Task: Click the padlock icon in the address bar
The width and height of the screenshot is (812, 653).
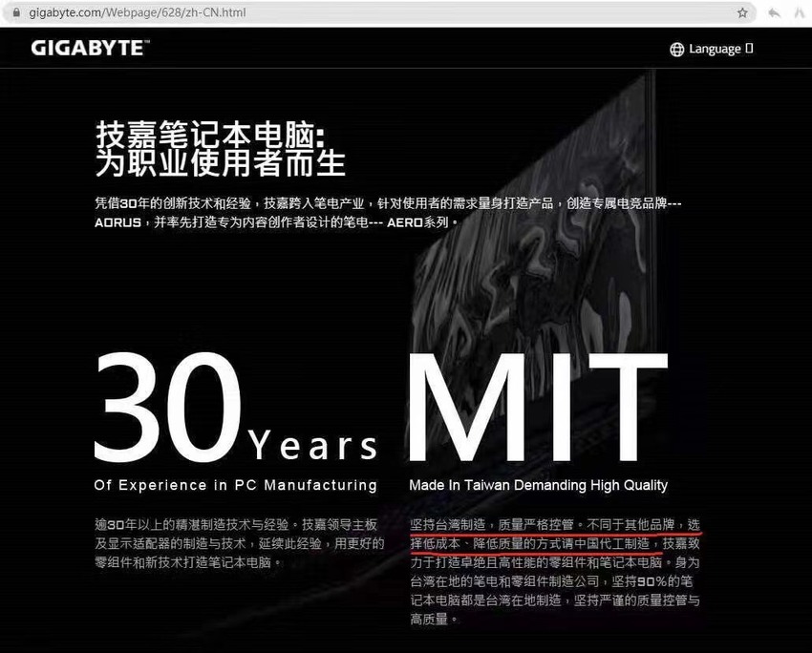Action: pyautogui.click(x=16, y=12)
